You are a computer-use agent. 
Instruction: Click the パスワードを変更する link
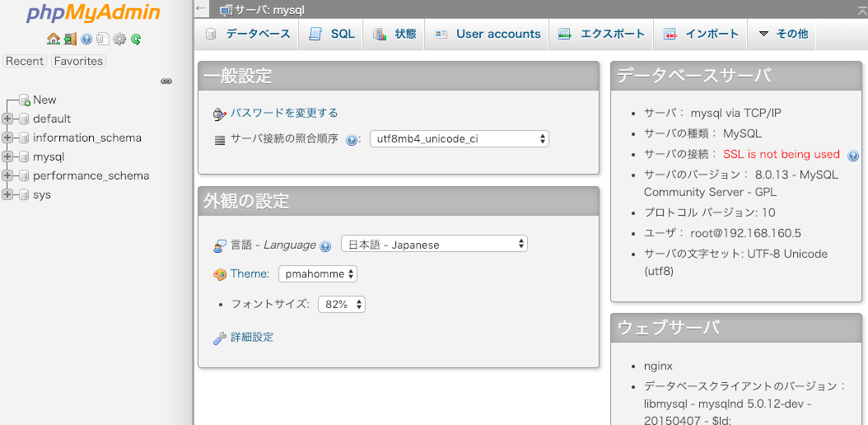coord(284,113)
